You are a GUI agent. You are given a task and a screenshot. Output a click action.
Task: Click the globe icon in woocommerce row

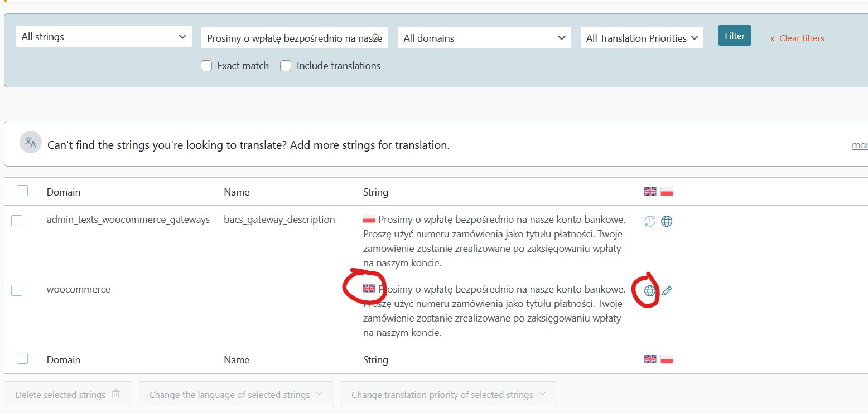[649, 290]
